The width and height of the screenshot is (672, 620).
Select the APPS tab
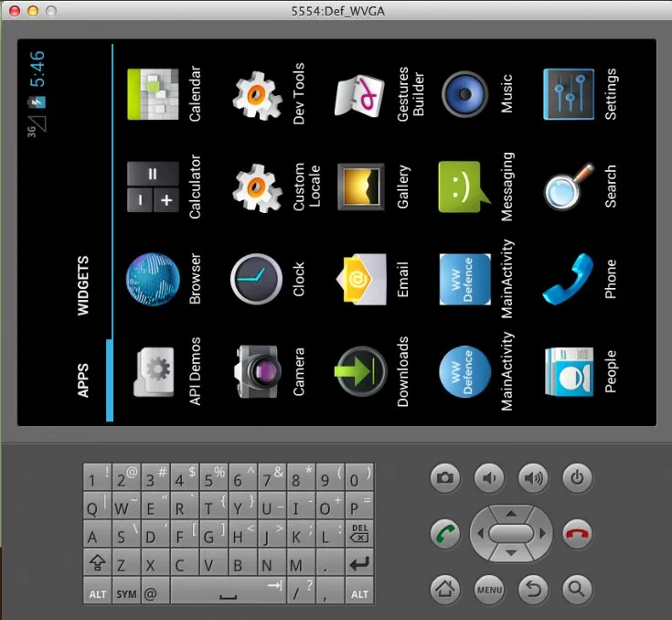point(83,380)
